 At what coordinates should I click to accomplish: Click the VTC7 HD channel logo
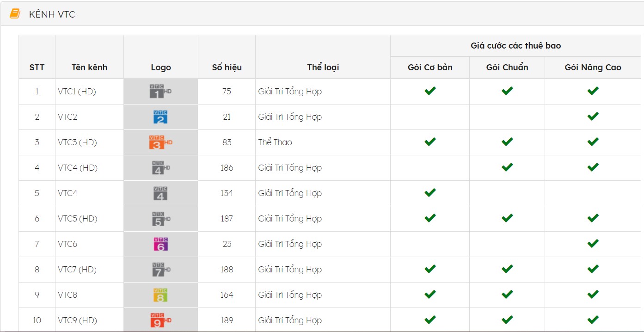tap(161, 270)
